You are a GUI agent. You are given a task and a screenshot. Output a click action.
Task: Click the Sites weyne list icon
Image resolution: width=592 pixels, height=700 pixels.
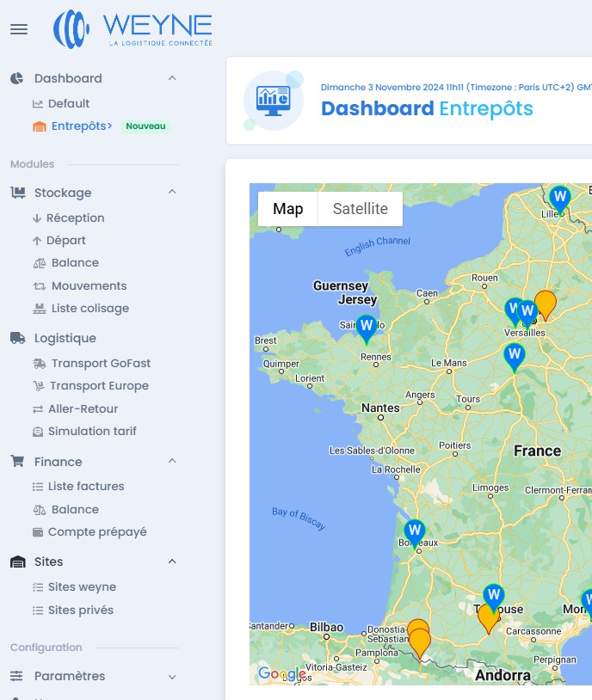[x=38, y=587]
